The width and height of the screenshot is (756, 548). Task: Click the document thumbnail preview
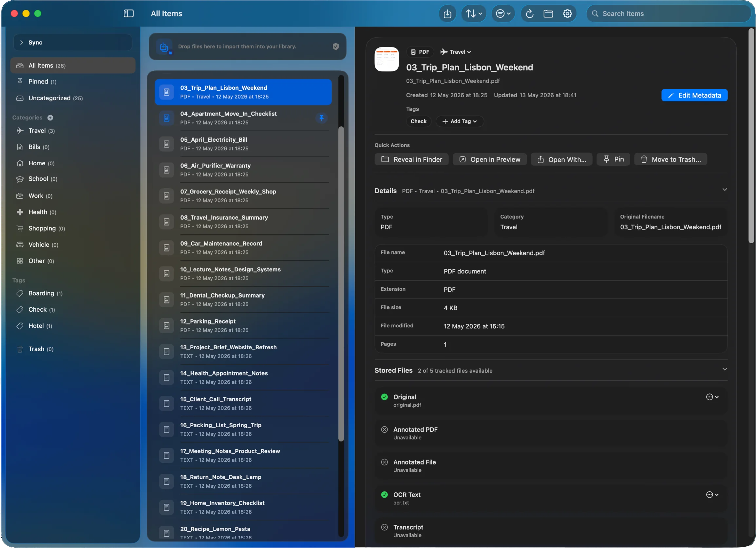click(387, 59)
